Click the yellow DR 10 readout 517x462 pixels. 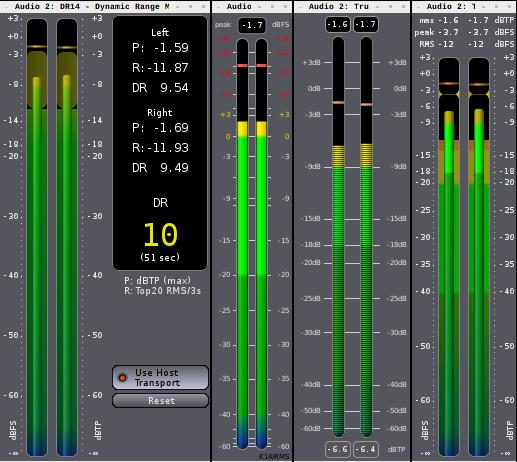(160, 235)
